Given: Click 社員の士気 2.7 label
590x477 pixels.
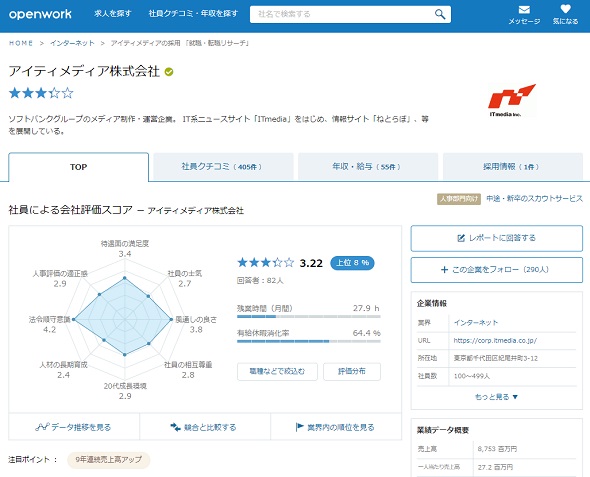Looking at the screenshot, I should point(185,278).
